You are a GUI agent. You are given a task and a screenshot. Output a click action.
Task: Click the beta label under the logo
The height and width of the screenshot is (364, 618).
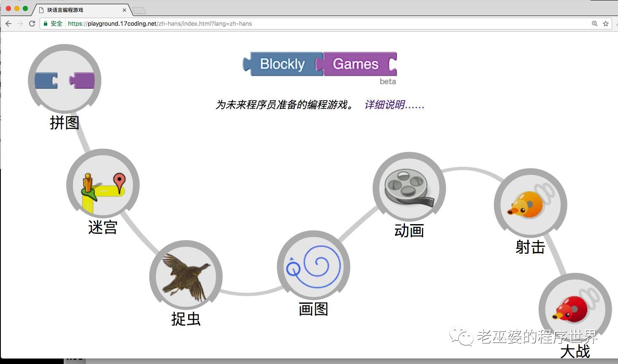tap(388, 81)
